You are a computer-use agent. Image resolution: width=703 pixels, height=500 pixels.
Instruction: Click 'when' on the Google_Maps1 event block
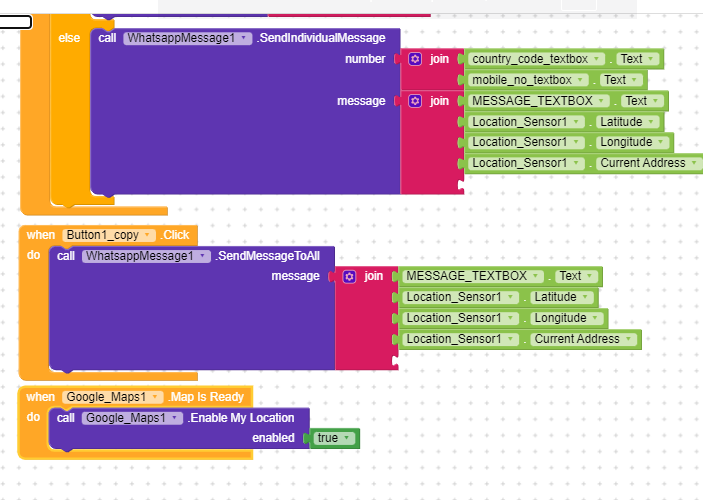(x=40, y=397)
